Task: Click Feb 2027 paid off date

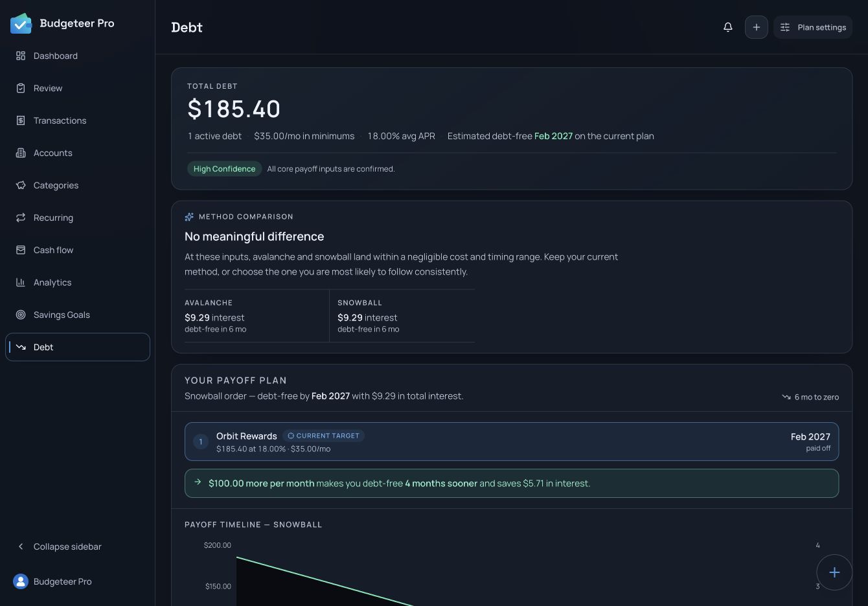Action: pos(810,442)
